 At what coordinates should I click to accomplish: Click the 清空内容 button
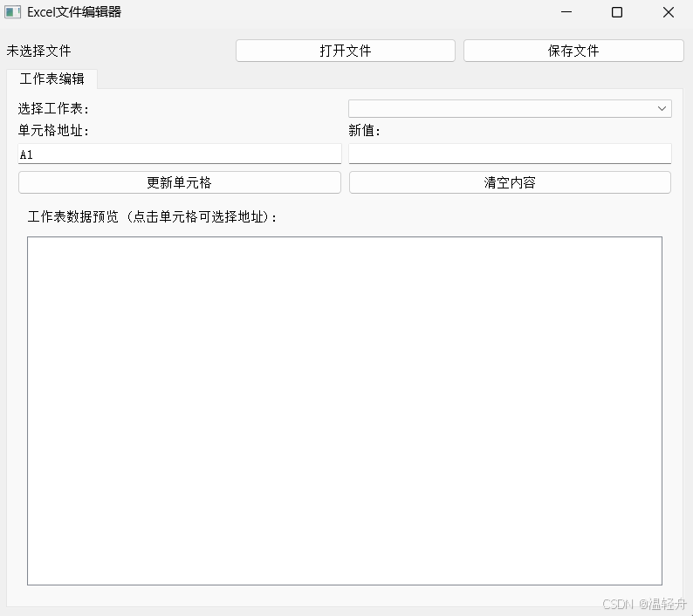point(510,182)
